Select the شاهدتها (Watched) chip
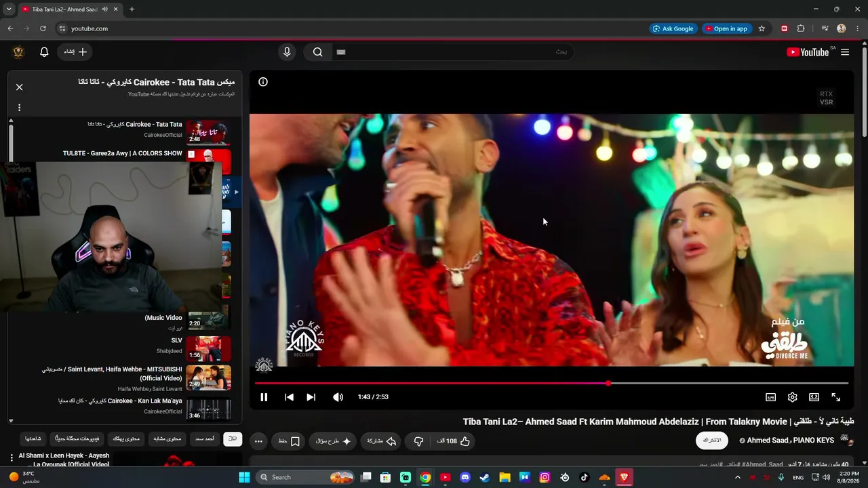The height and width of the screenshot is (488, 868). (x=33, y=439)
